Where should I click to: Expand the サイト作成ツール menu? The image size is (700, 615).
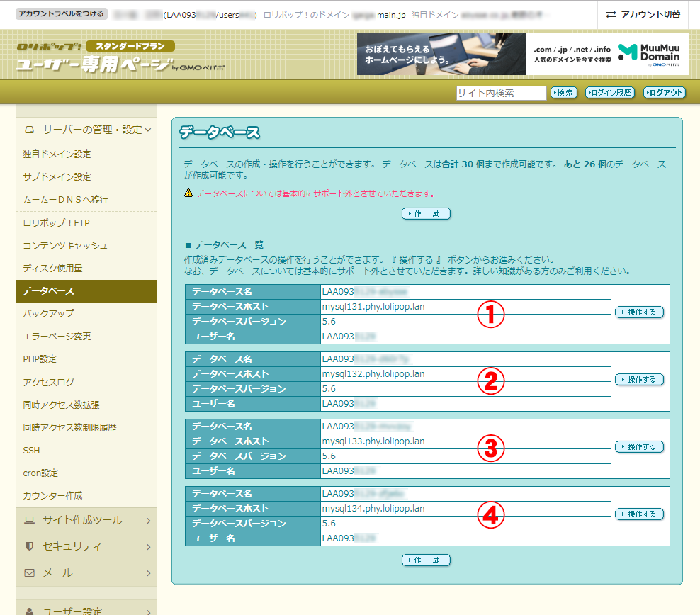tap(148, 521)
